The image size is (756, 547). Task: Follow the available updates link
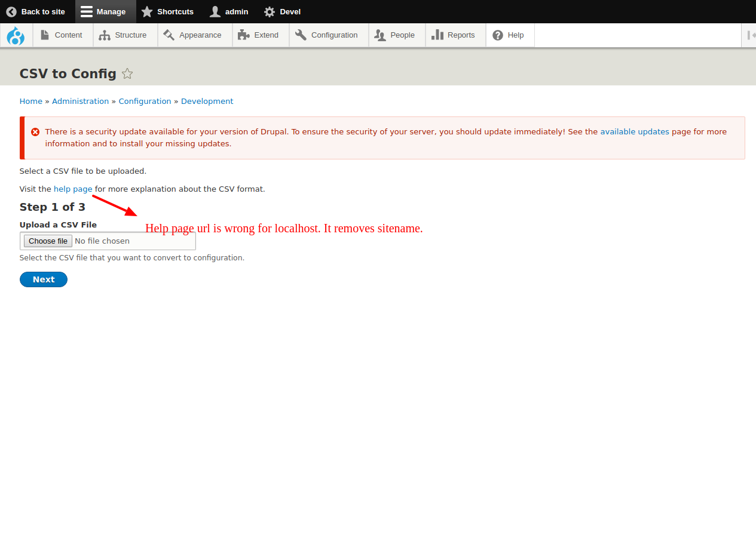635,131
